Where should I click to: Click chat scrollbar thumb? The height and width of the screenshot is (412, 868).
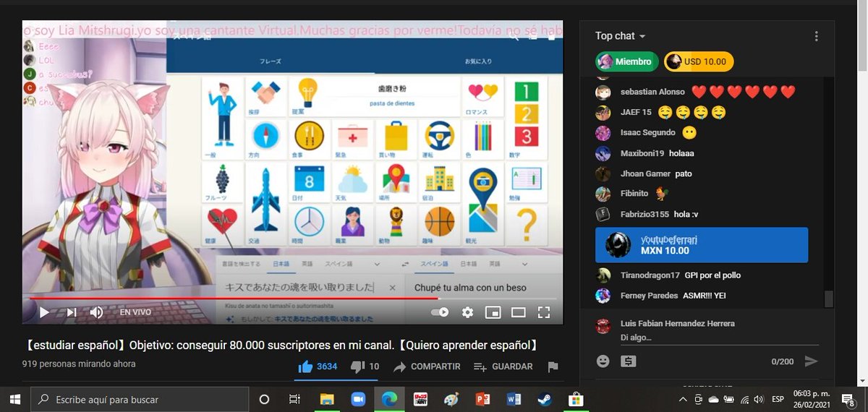pyautogui.click(x=829, y=299)
